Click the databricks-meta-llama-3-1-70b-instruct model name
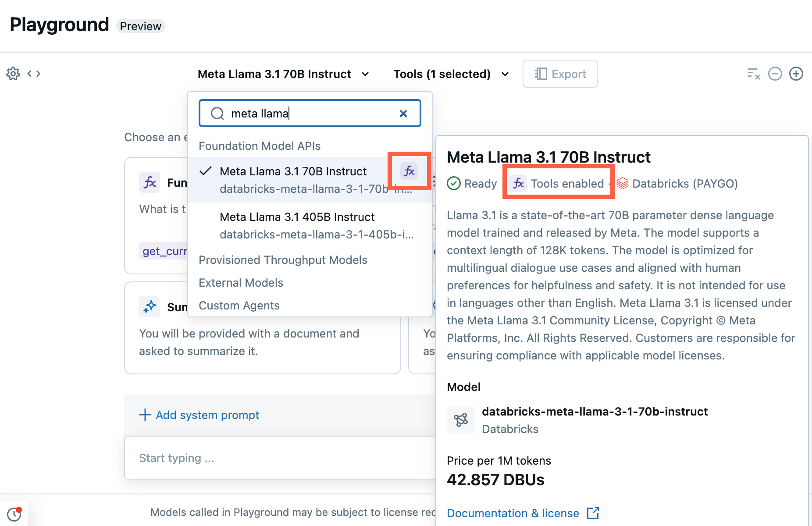This screenshot has width=812, height=526. pyautogui.click(x=595, y=411)
